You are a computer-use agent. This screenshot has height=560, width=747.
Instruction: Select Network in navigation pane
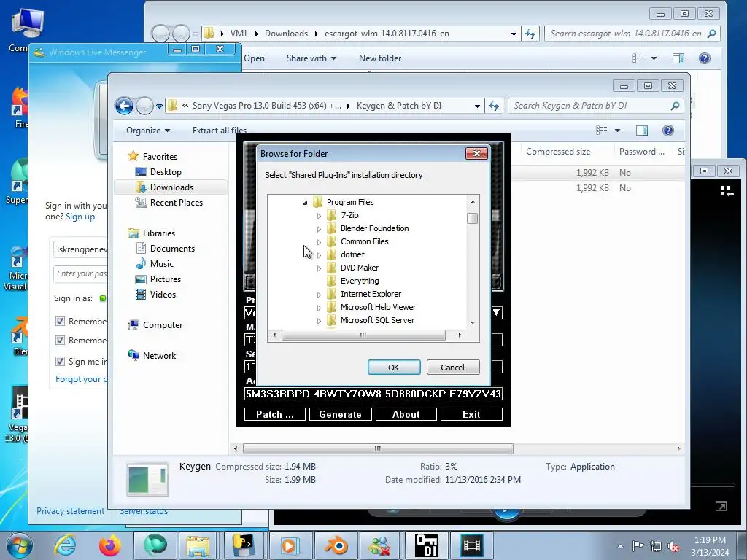[x=158, y=356]
